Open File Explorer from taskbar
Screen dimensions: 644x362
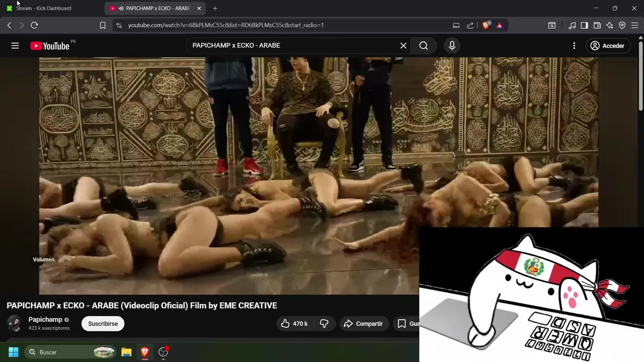(x=126, y=352)
